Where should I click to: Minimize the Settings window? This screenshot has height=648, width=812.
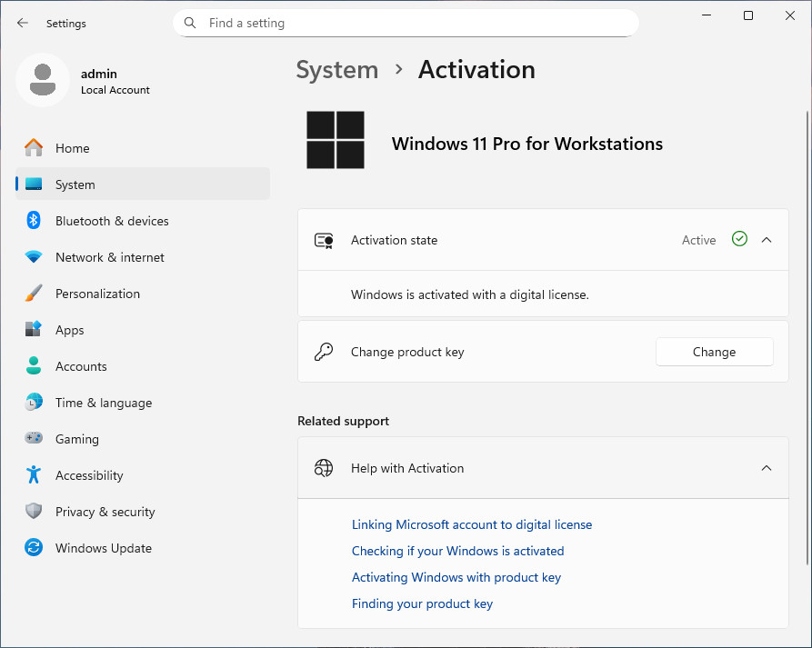pos(707,15)
